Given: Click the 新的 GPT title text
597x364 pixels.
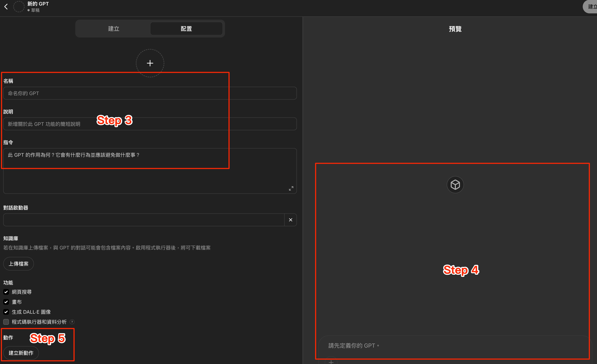Looking at the screenshot, I should [x=38, y=4].
